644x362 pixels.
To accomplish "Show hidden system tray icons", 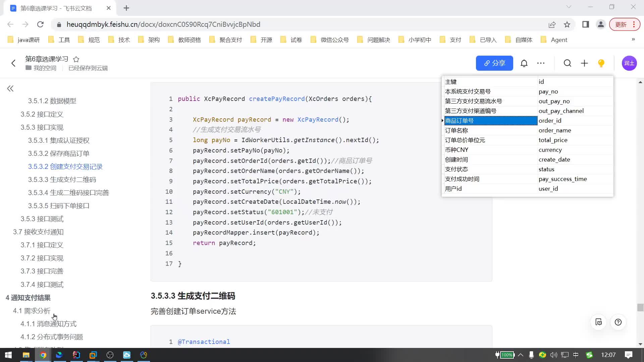I will coord(521,355).
